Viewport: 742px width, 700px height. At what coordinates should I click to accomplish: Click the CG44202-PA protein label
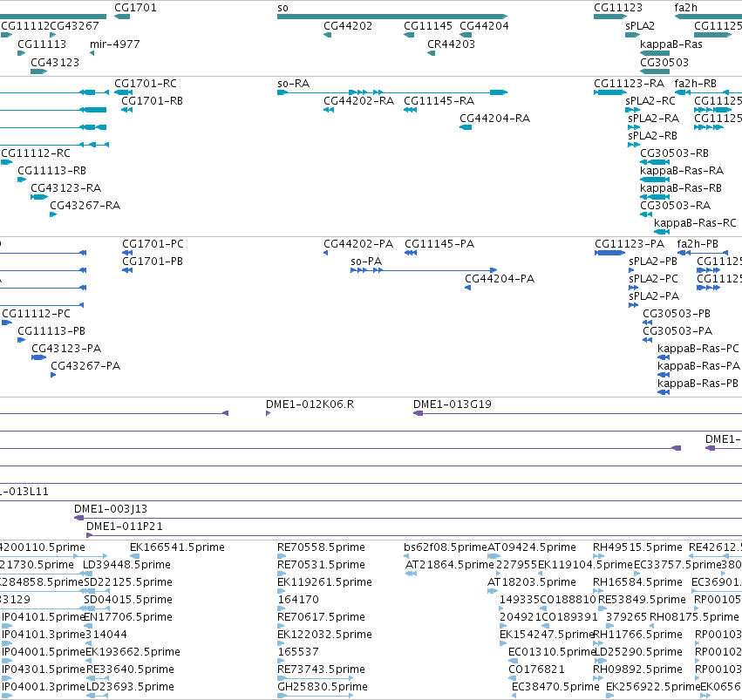click(x=358, y=244)
